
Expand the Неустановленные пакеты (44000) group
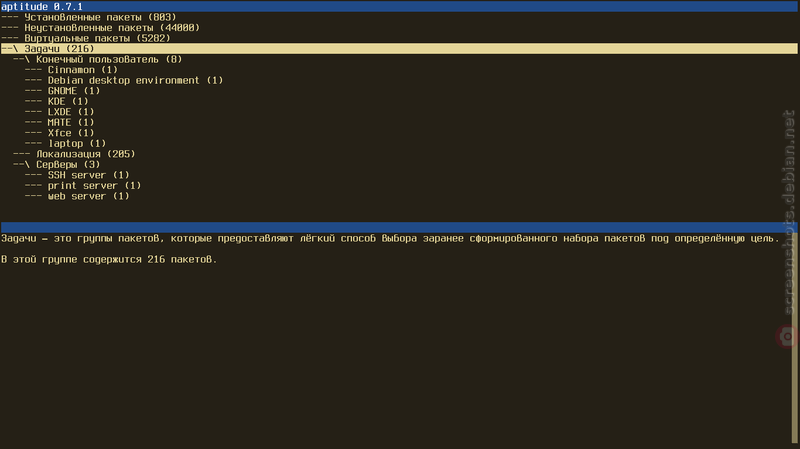(x=101, y=28)
